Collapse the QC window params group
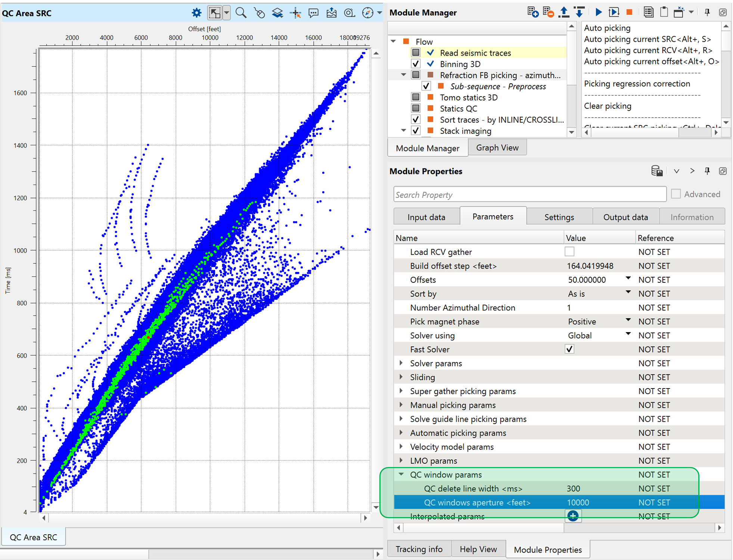This screenshot has height=560, width=733. 401,474
